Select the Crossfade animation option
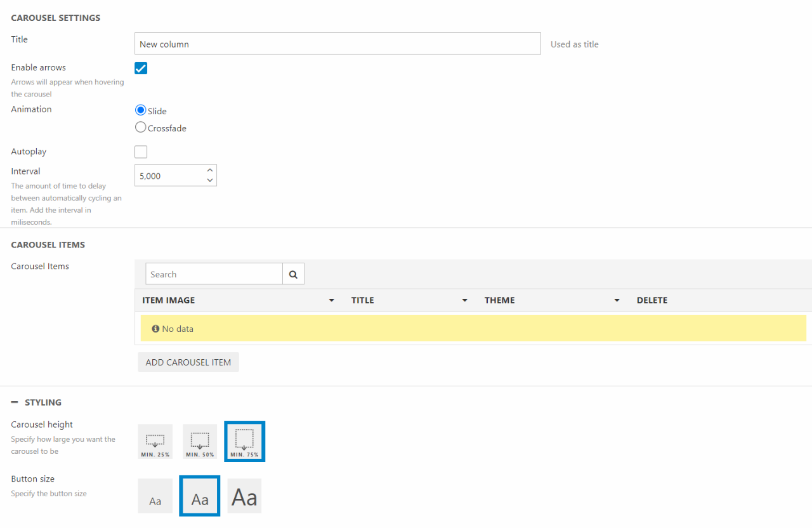 141,128
